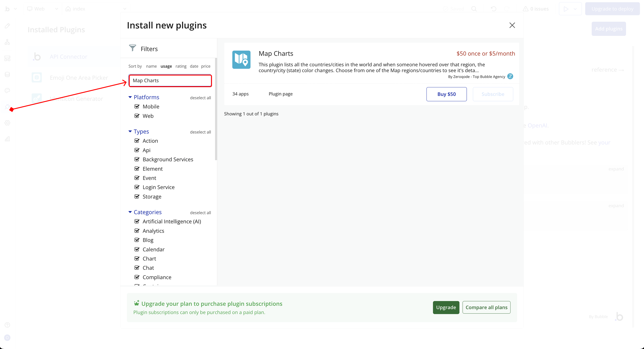The height and width of the screenshot is (349, 644).
Task: Click the Buy $50 button
Action: 446,94
